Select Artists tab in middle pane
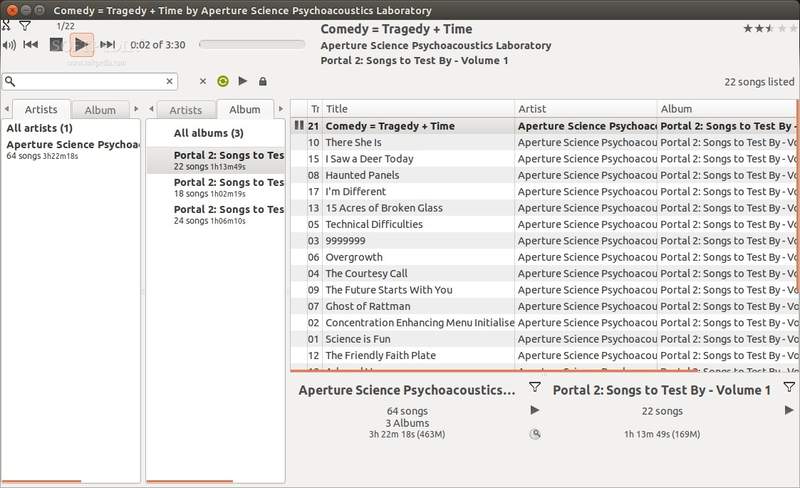 pyautogui.click(x=186, y=110)
